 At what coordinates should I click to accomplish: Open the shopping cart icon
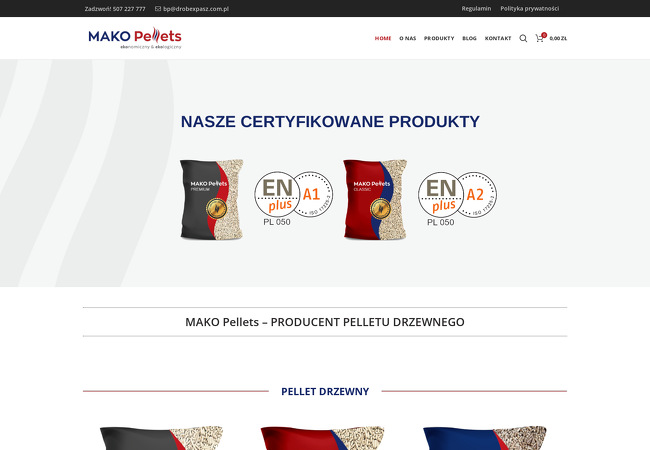(540, 38)
